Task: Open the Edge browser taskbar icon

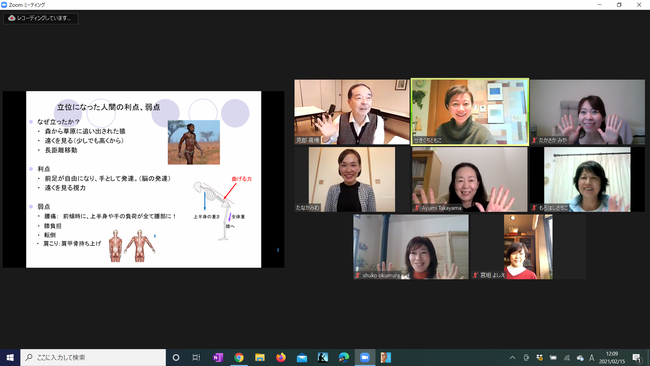Action: 344,357
